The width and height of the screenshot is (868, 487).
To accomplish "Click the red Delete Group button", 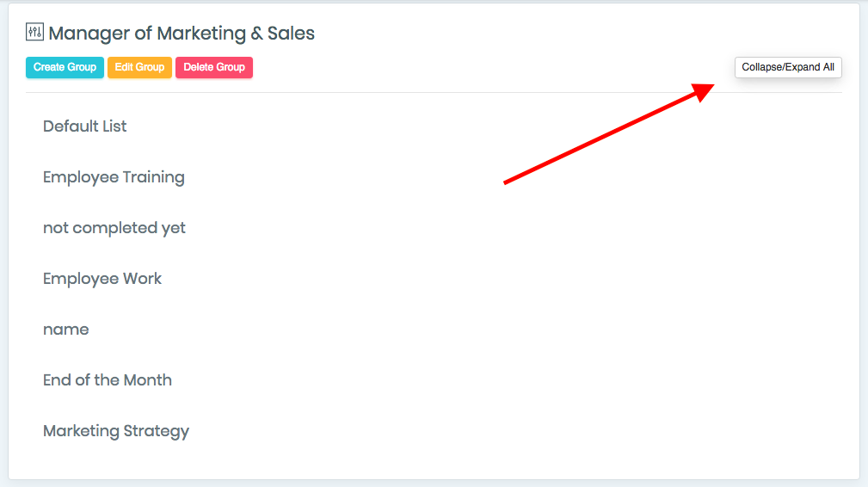I will coord(214,67).
